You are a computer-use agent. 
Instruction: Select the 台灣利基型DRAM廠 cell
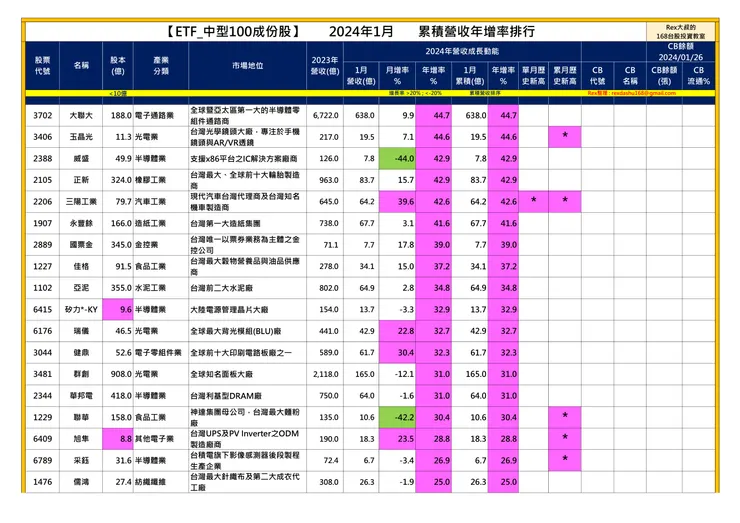point(247,396)
